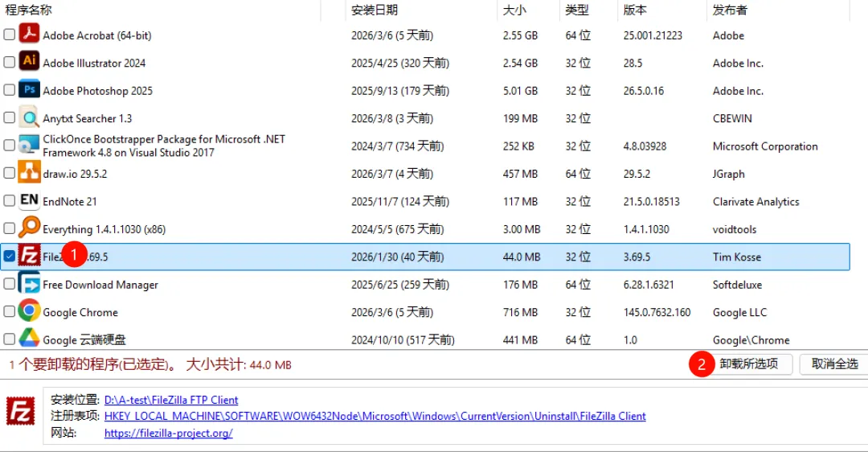Sort by 类型 column header
Screen dimensions: 868x452
tap(577, 10)
